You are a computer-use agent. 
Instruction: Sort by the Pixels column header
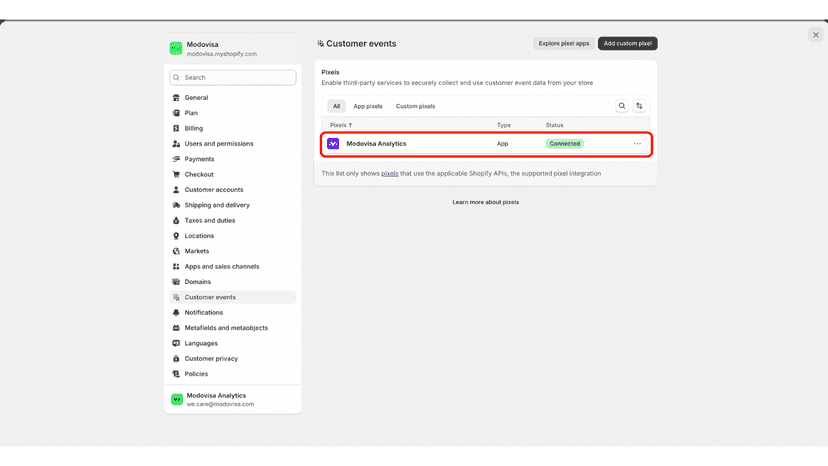(x=341, y=125)
